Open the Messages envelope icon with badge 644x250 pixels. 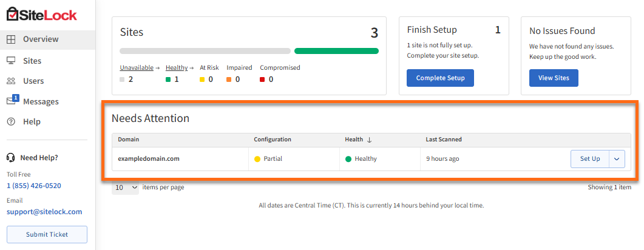(x=12, y=101)
